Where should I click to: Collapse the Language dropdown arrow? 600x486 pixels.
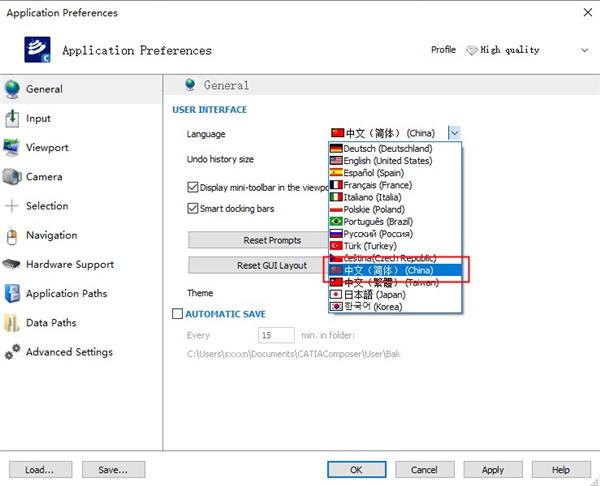coord(454,133)
